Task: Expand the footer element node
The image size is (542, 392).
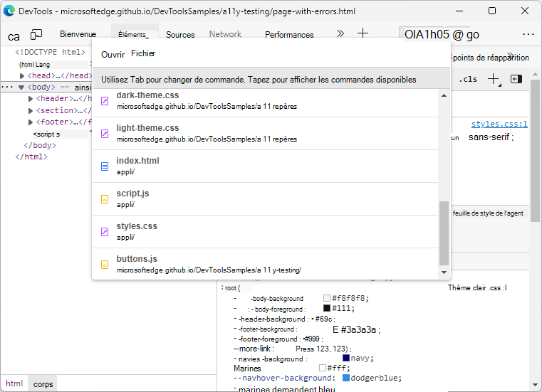Action: [x=31, y=122]
